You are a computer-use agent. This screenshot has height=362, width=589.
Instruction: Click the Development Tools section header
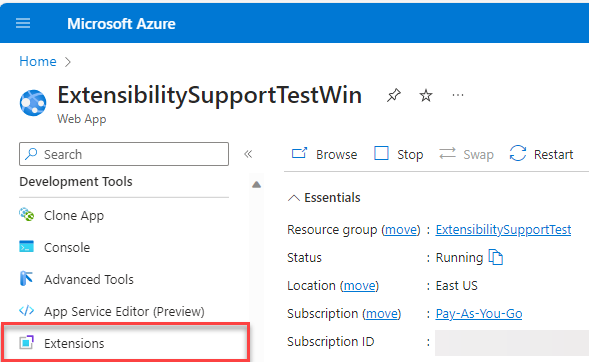(x=76, y=182)
